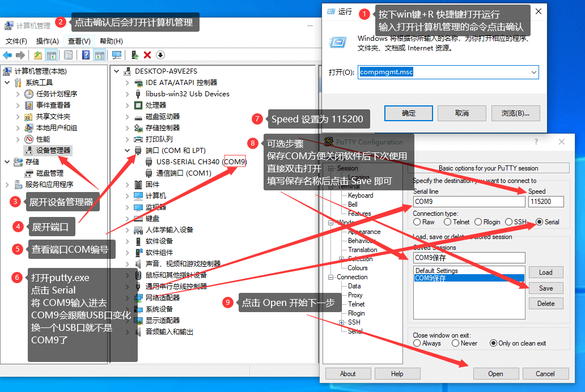Click the up one level folder icon

tap(37, 55)
